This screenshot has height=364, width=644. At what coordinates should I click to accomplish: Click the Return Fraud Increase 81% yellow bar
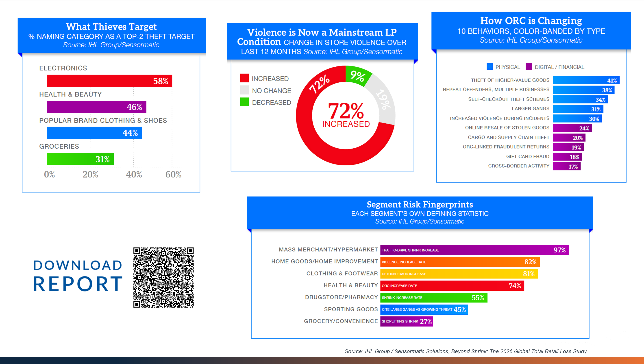pos(459,274)
